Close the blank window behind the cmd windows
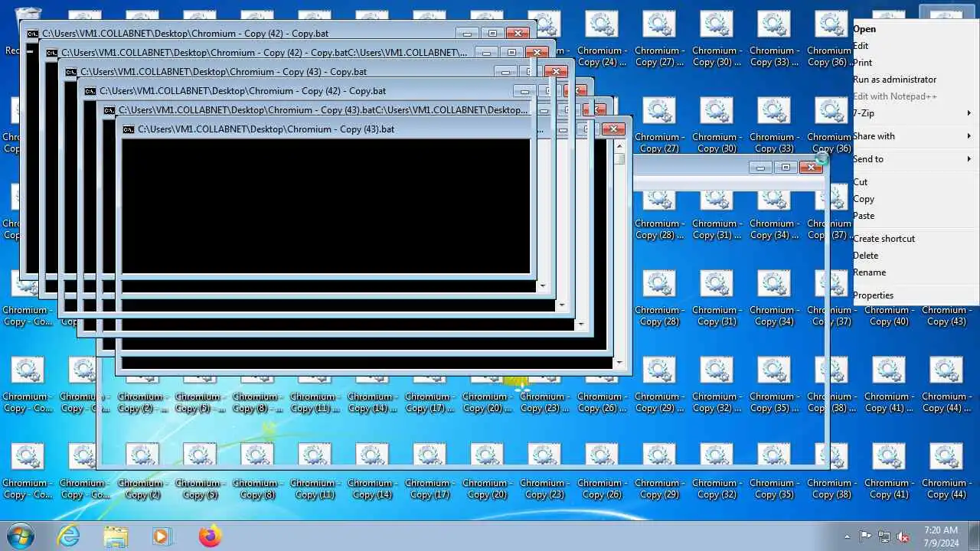Screen dimensions: 980x551 pyautogui.click(x=811, y=167)
